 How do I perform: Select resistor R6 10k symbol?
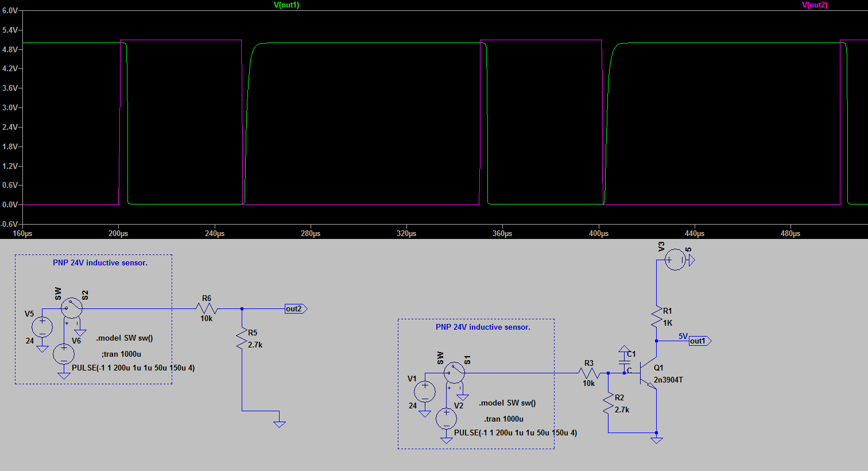coord(207,308)
